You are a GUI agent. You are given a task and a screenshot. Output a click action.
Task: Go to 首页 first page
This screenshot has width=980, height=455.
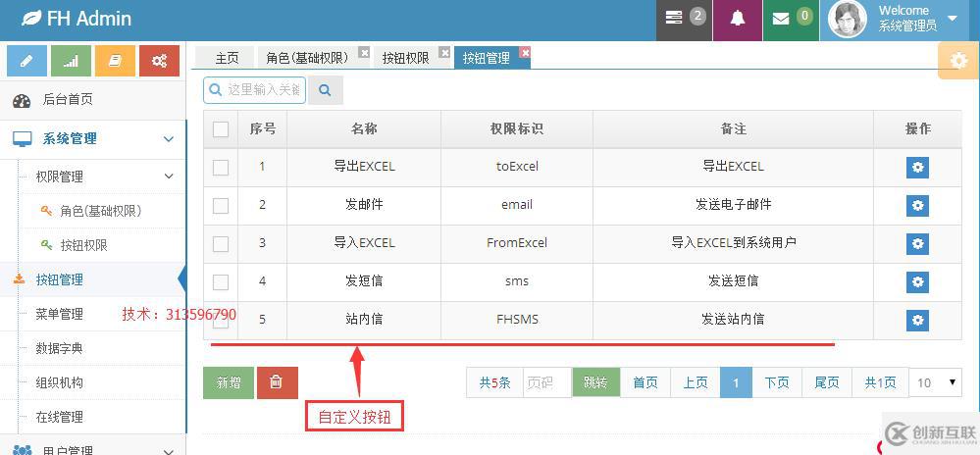(645, 382)
